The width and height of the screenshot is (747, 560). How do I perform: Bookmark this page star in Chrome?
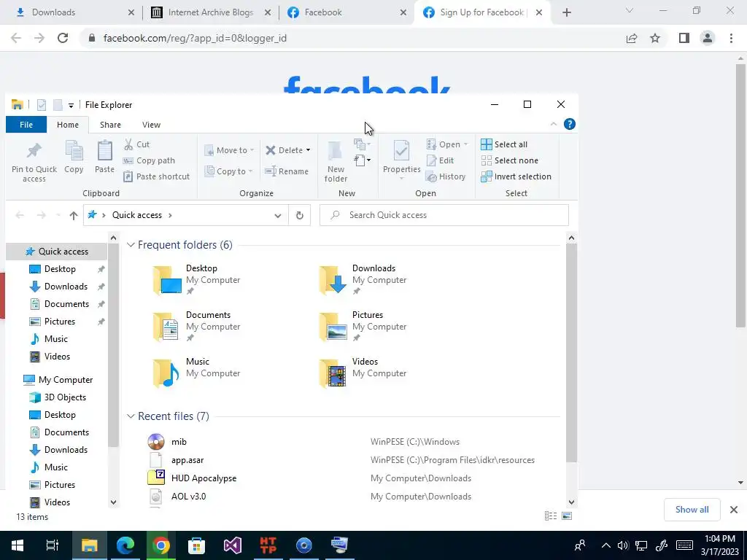[x=655, y=38]
